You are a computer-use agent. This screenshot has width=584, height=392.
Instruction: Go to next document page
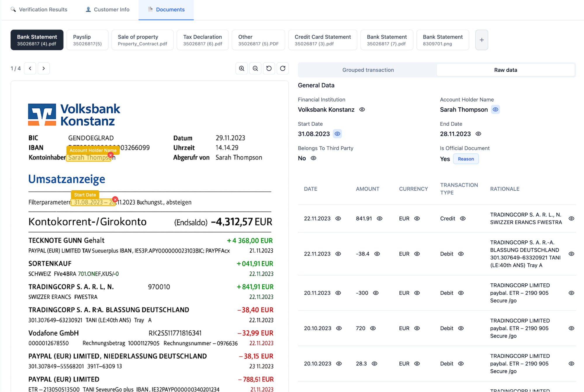point(44,68)
